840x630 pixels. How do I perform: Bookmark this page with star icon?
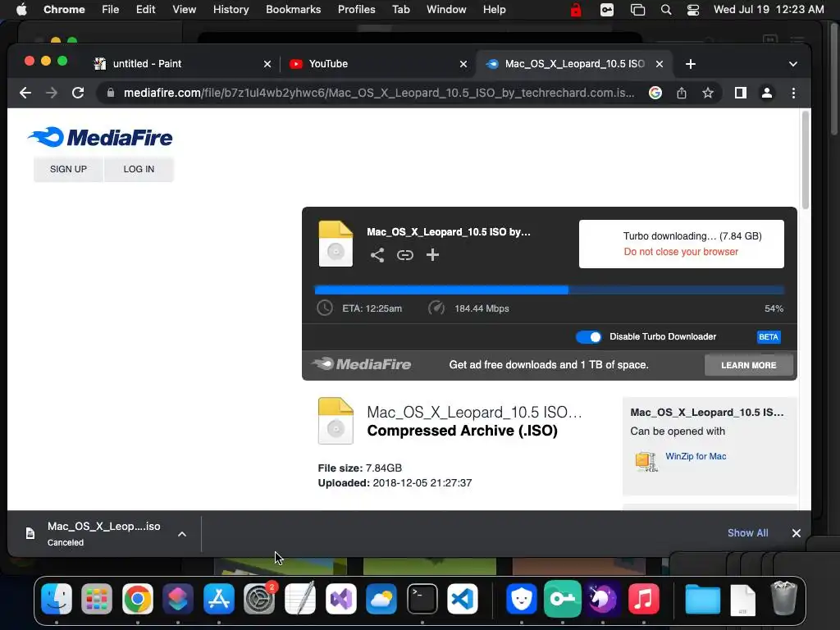(708, 93)
